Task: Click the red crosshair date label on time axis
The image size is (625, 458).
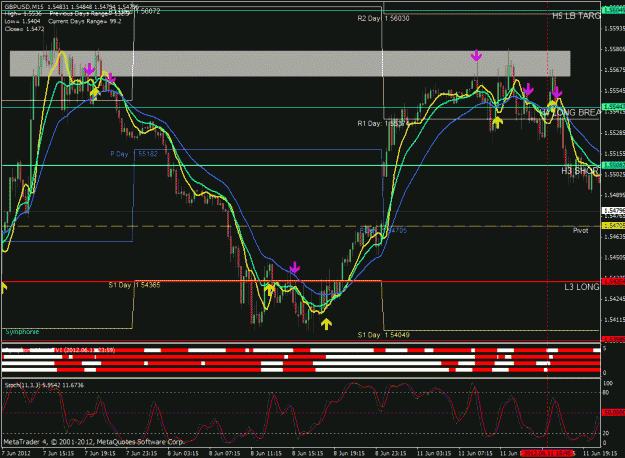Action: click(547, 454)
